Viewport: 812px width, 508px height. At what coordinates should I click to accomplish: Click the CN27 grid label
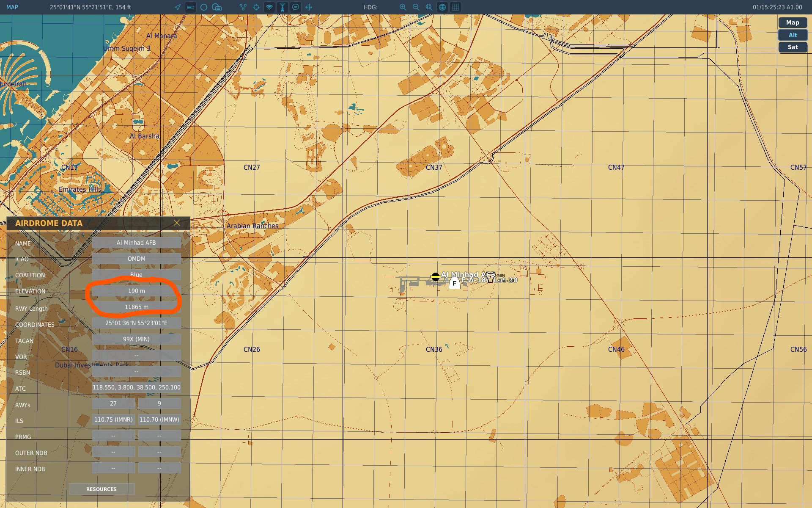(252, 167)
